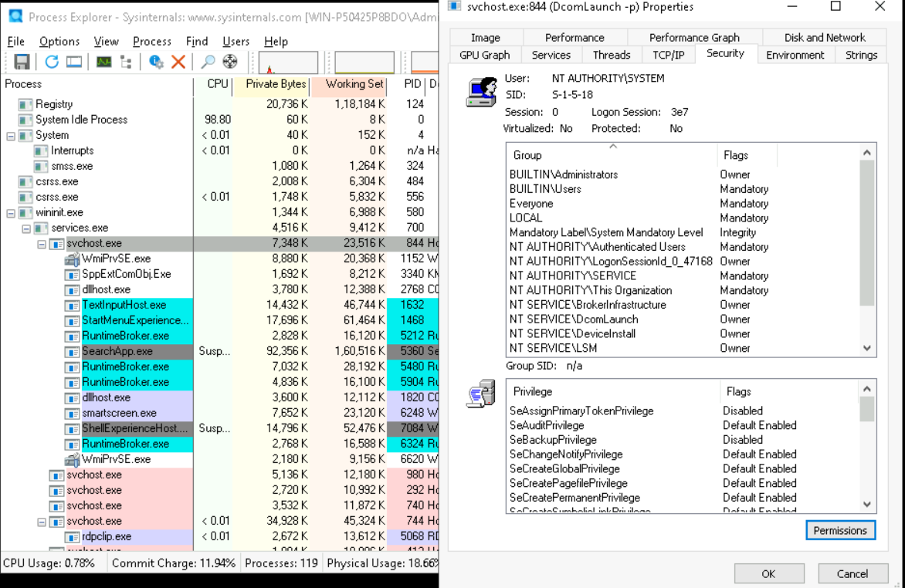Screen dimensions: 905x588
Task: Click the StartMenuExperience process icon
Action: click(x=72, y=321)
